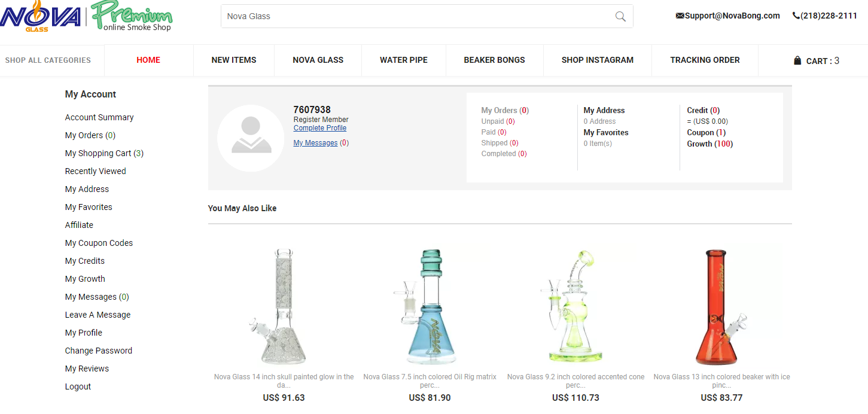Open SHOP INSTAGRAM page
This screenshot has height=414, width=868.
[598, 60]
